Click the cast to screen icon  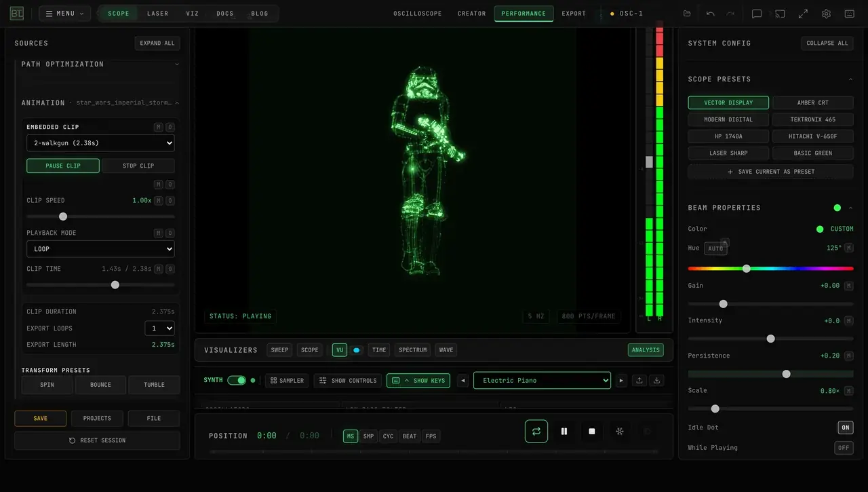(x=780, y=14)
